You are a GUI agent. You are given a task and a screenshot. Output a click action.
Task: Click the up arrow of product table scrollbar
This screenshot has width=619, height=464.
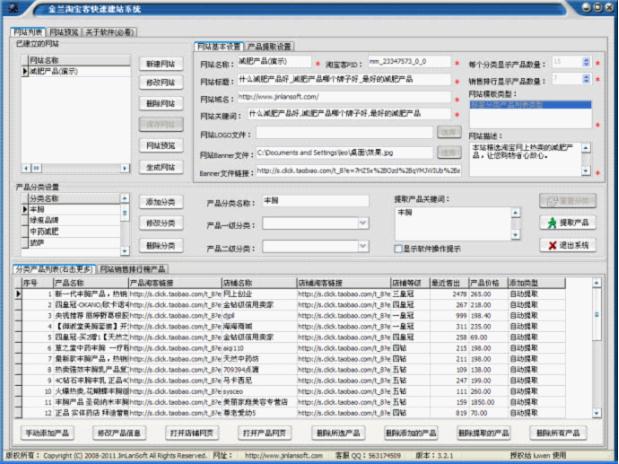click(x=596, y=283)
